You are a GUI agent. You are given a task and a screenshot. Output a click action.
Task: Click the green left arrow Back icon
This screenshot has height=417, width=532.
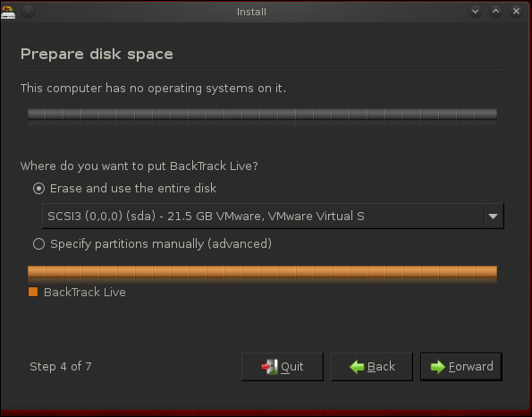point(357,367)
